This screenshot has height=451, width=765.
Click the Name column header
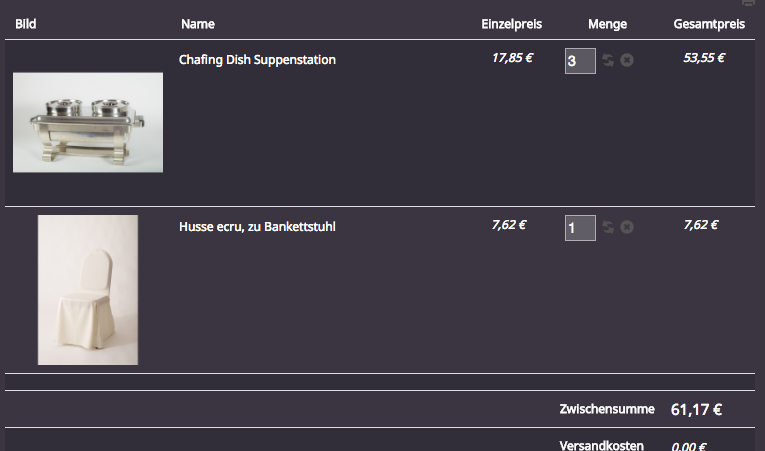198,24
